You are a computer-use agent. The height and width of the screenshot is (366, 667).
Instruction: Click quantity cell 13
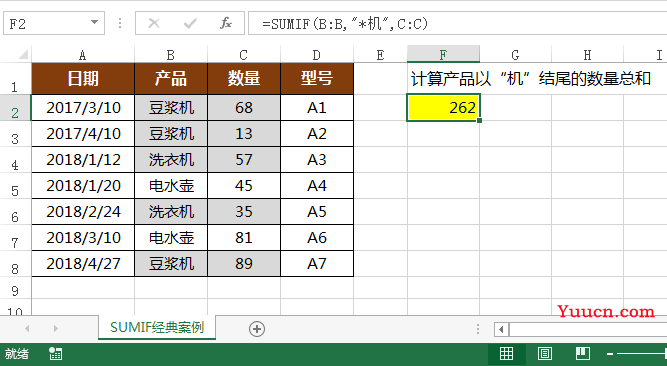(x=244, y=134)
